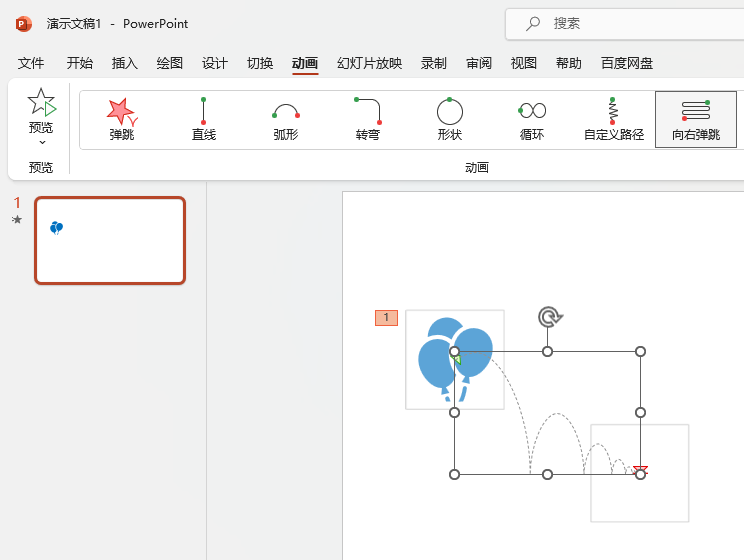Open the 幻灯片放映 slide show tab

point(370,63)
